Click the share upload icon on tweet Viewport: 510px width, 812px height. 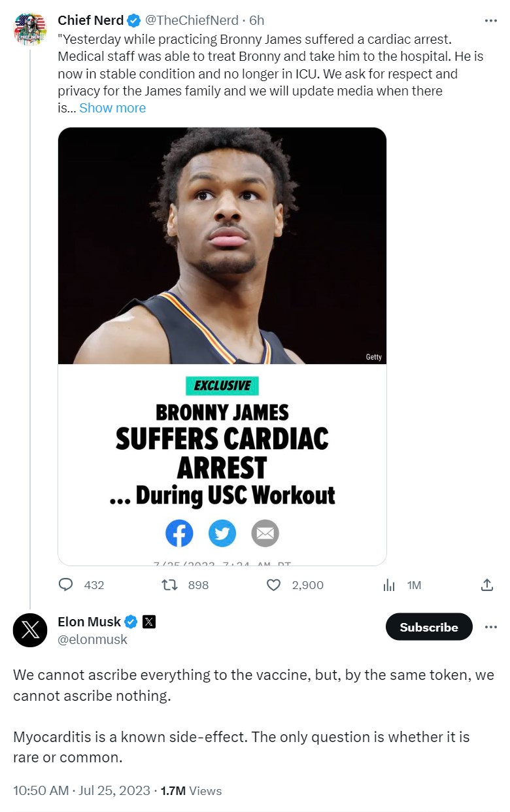tap(487, 584)
